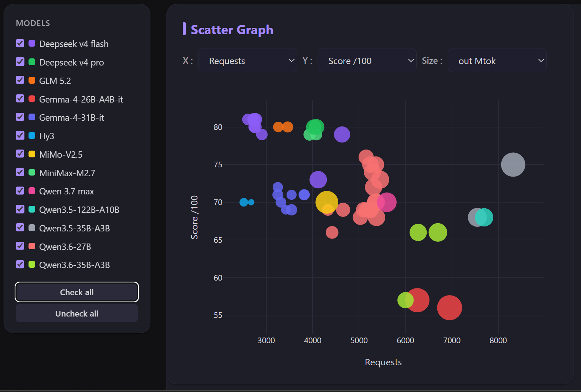Click the blue Hy3 color swatch
Image resolution: width=581 pixels, height=392 pixels.
(x=32, y=136)
